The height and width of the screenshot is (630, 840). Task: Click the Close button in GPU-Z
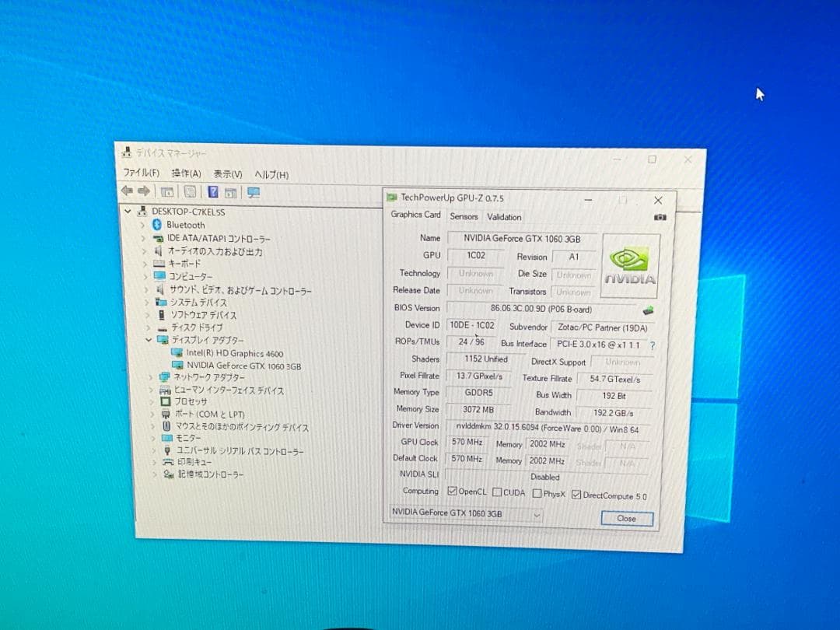tap(627, 519)
